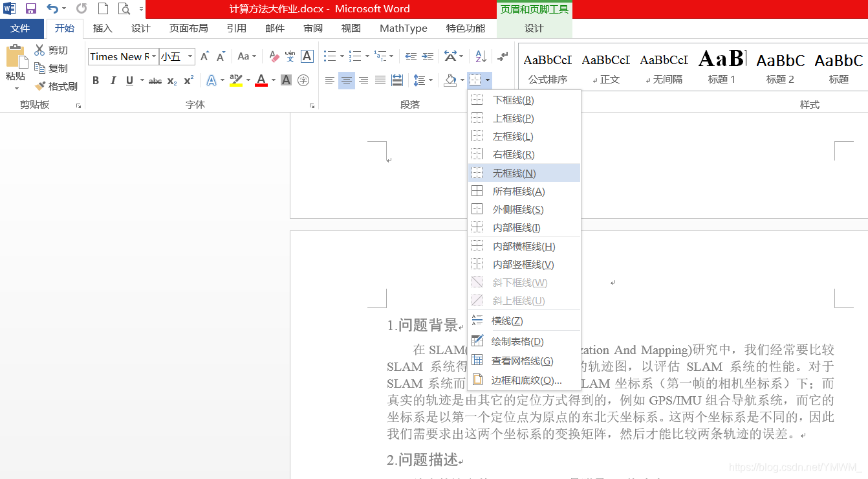Apply strikethrough formatting
The height and width of the screenshot is (479, 868).
[155, 81]
